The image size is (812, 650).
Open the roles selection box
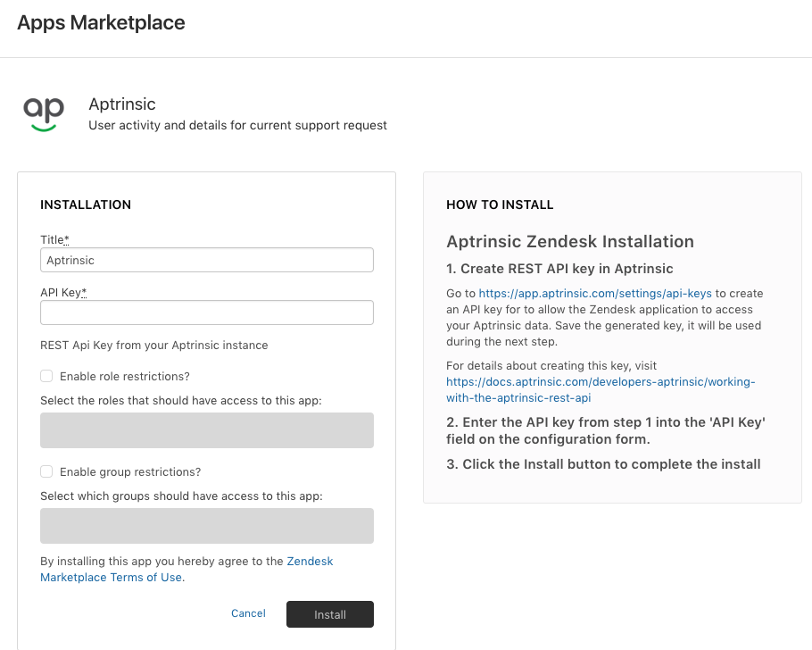click(207, 430)
